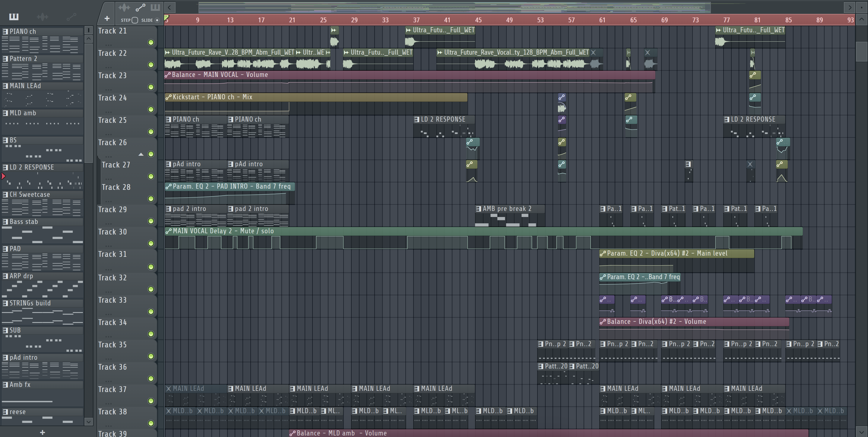The image size is (868, 437).
Task: Collapse the Track 26 group with triangle arrow
Action: point(141,155)
